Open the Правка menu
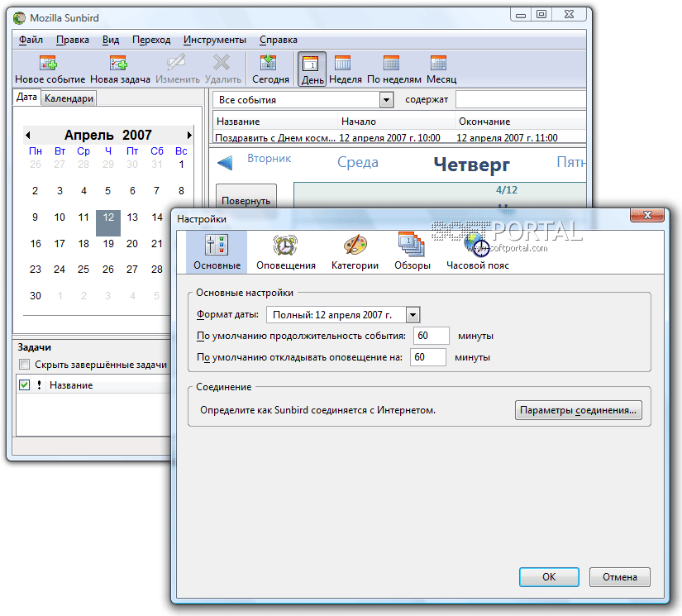 tap(73, 40)
